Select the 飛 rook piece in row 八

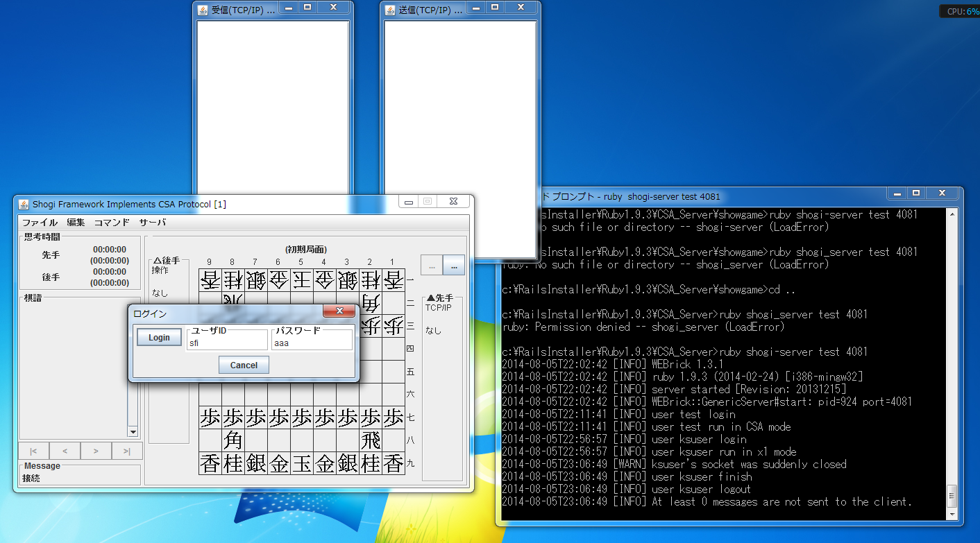click(x=371, y=440)
